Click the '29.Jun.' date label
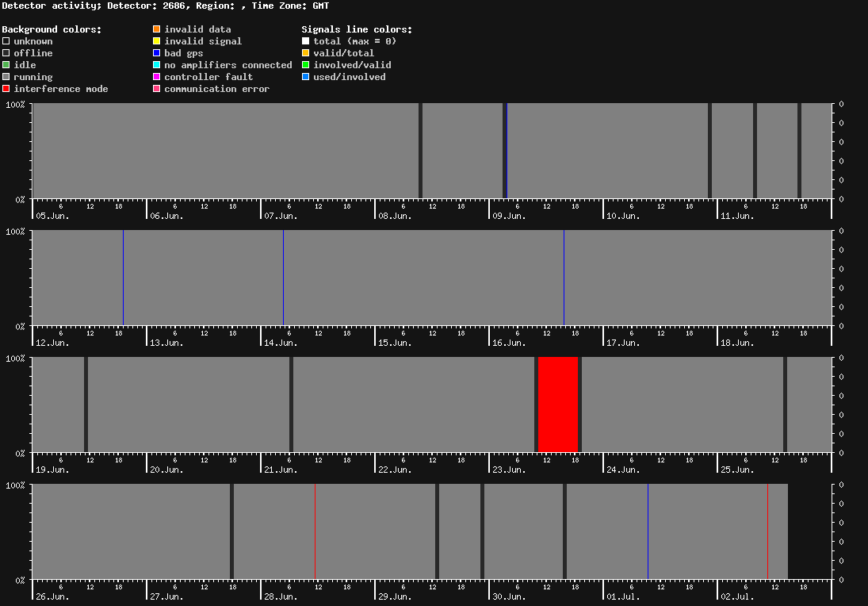 pyautogui.click(x=396, y=596)
